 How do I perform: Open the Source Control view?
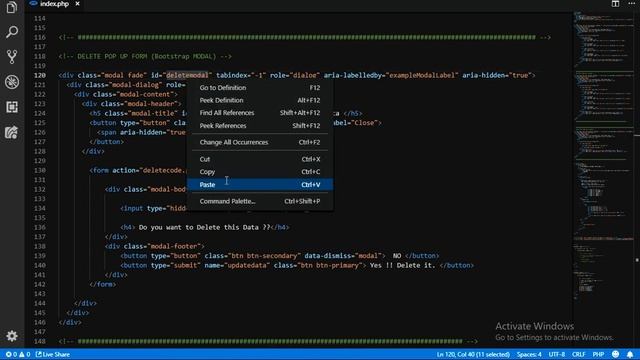pos(12,57)
